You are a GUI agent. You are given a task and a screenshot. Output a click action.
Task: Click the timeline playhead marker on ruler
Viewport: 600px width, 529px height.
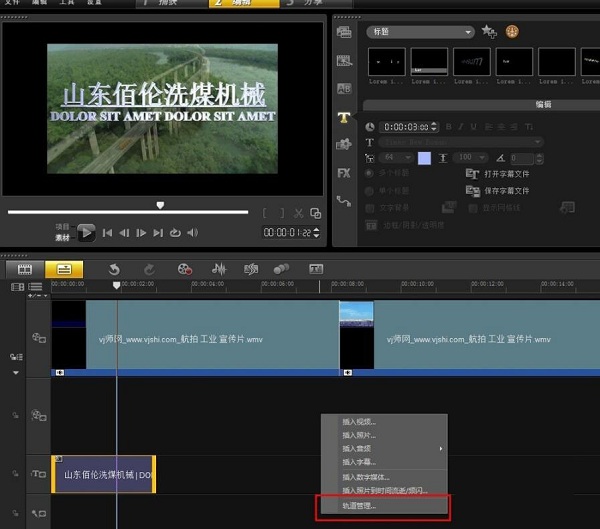pos(117,285)
